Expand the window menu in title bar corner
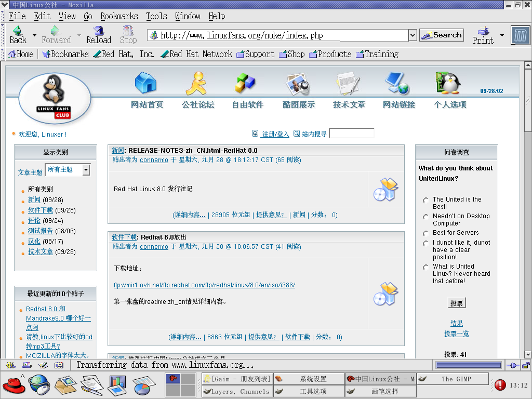Screen dimensions: 532x399 point(4,5)
